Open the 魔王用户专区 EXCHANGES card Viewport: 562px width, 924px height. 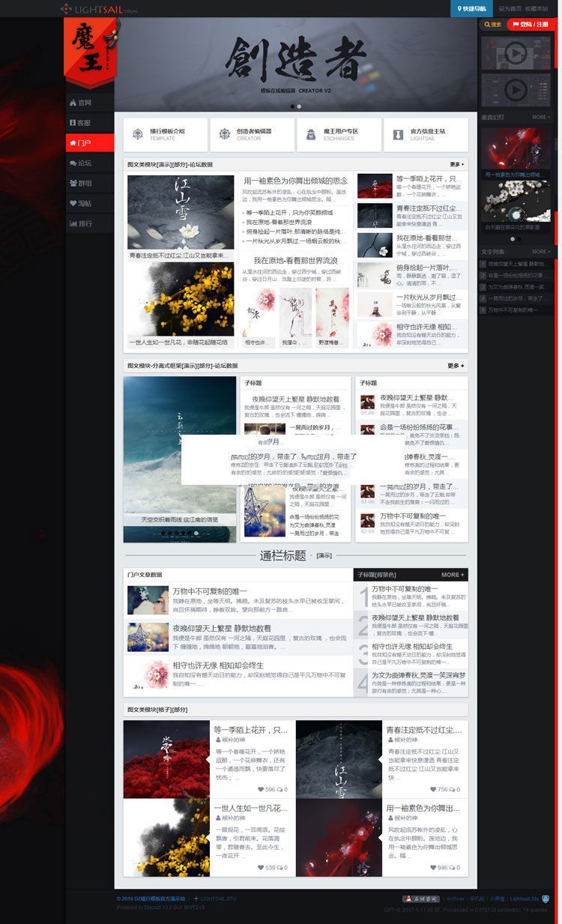tap(337, 134)
